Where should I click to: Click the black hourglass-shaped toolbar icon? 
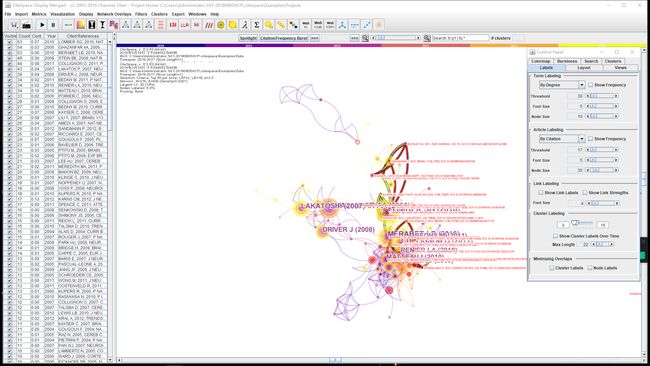tap(92, 25)
